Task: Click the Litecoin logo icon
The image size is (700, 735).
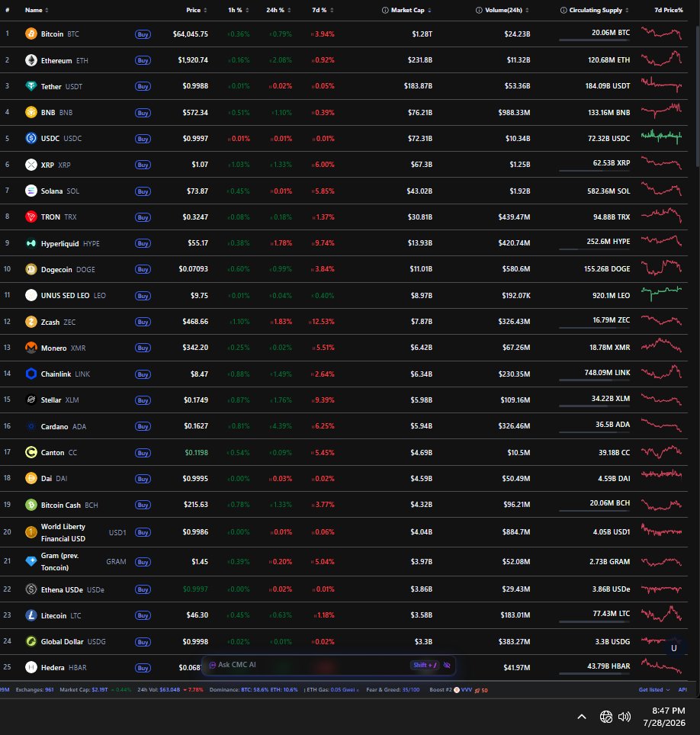Action: (x=31, y=615)
